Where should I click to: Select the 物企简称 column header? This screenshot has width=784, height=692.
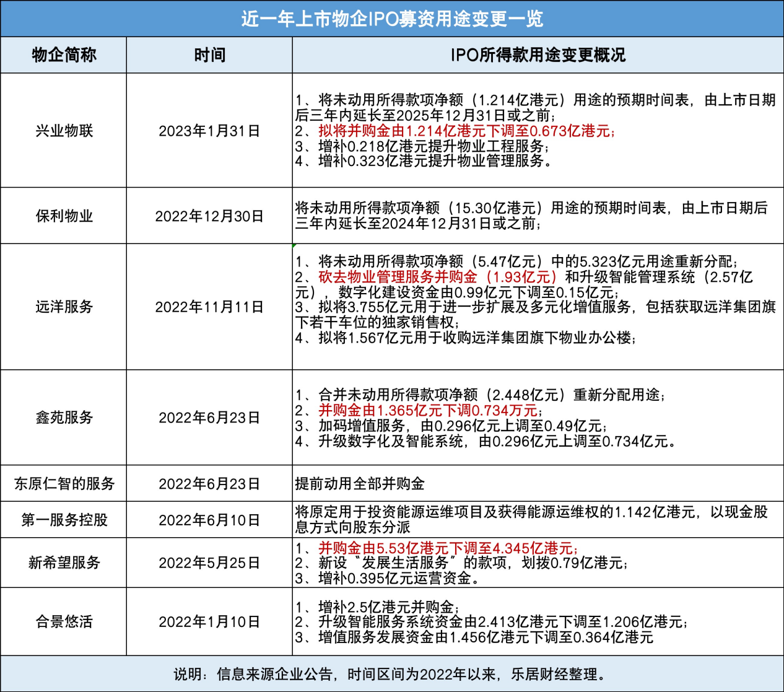click(x=64, y=55)
